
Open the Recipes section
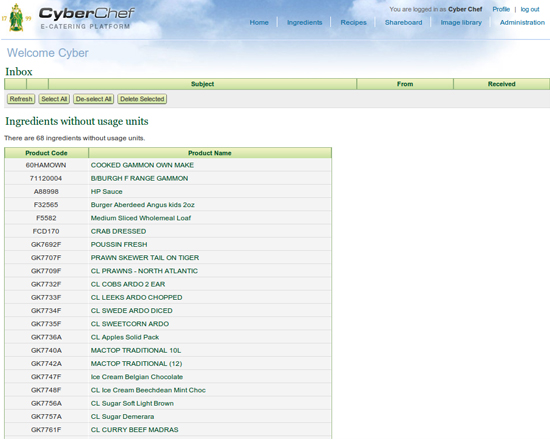pyautogui.click(x=353, y=22)
